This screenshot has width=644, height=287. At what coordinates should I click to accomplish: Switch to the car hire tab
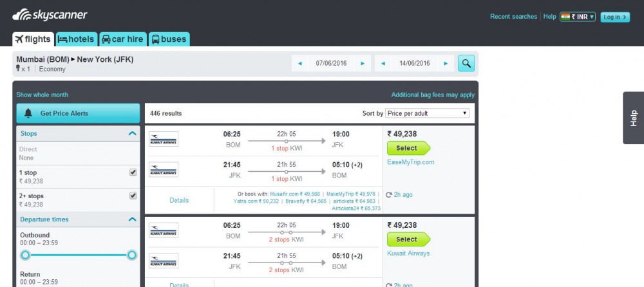pyautogui.click(x=122, y=39)
